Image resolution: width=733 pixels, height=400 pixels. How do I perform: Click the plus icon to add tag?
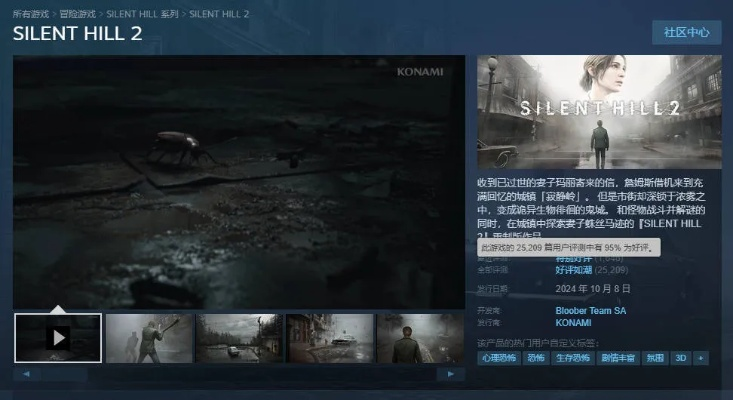[701, 358]
